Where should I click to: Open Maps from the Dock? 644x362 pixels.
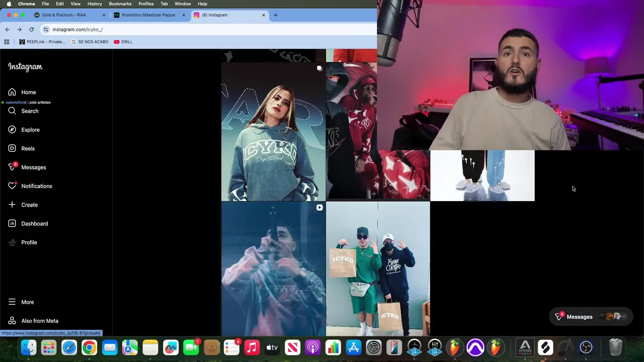pos(130,347)
